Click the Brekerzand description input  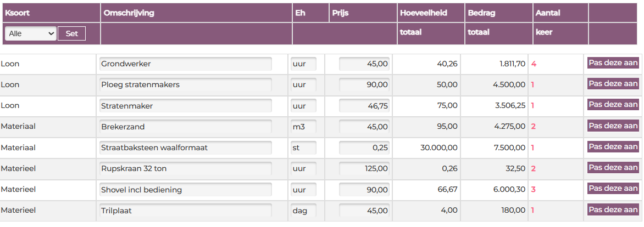click(185, 127)
